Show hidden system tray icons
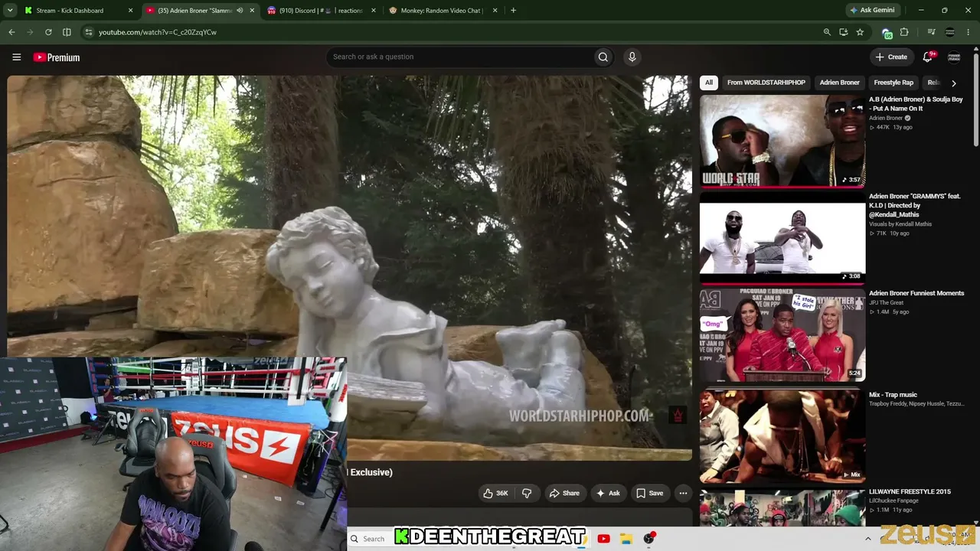The image size is (980, 551). tap(867, 539)
